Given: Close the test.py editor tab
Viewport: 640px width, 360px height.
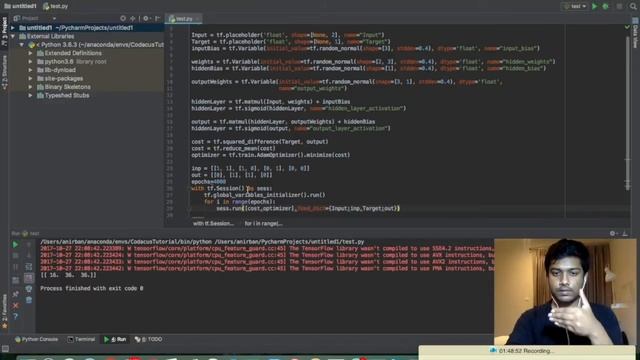Looking at the screenshot, I should click(x=198, y=19).
